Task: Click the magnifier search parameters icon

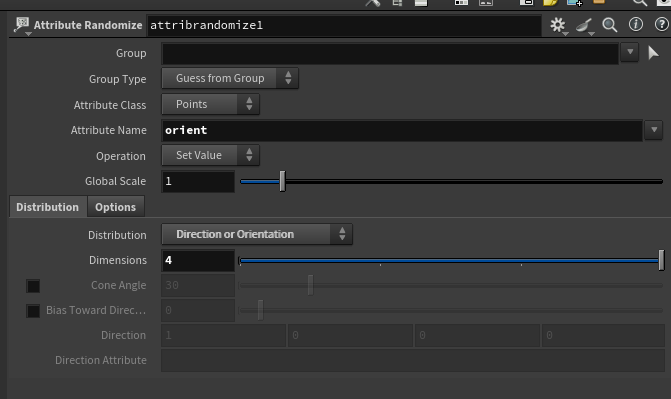Action: (x=610, y=25)
